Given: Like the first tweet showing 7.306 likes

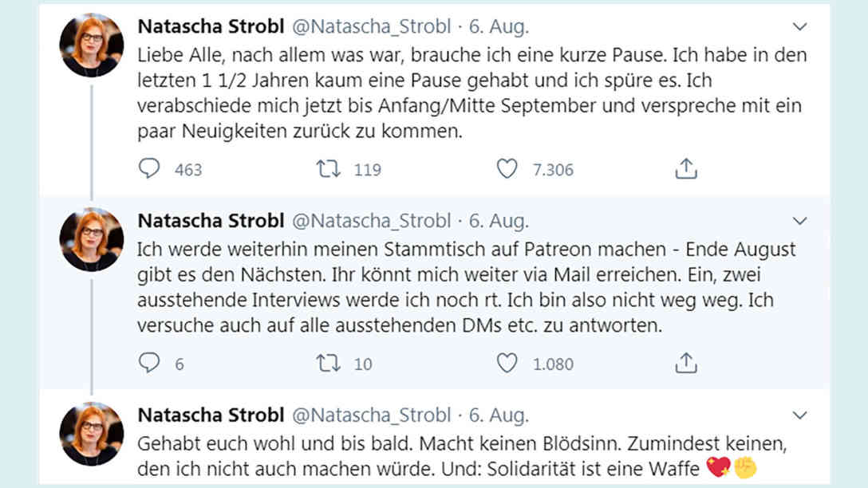Looking at the screenshot, I should tap(508, 169).
